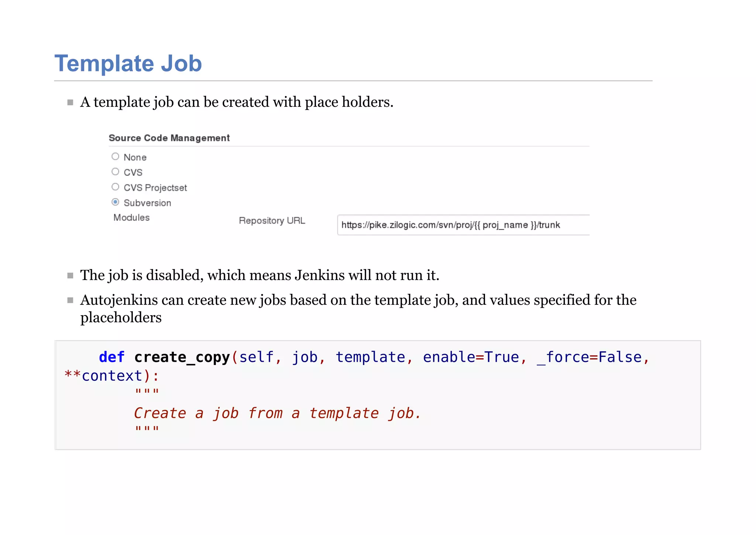The width and height of the screenshot is (756, 535).
Task: Click 'enable=True,' parameter in code
Action: 475,357
